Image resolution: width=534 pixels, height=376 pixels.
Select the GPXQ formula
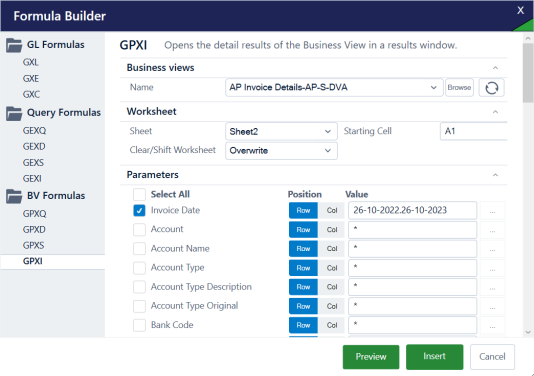pyautogui.click(x=34, y=214)
